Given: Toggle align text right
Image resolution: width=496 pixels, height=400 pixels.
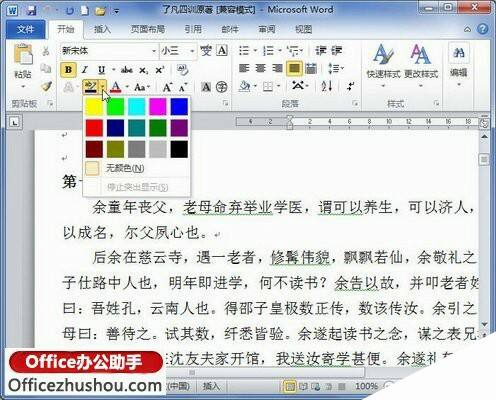Looking at the screenshot, I should pyautogui.click(x=277, y=69).
